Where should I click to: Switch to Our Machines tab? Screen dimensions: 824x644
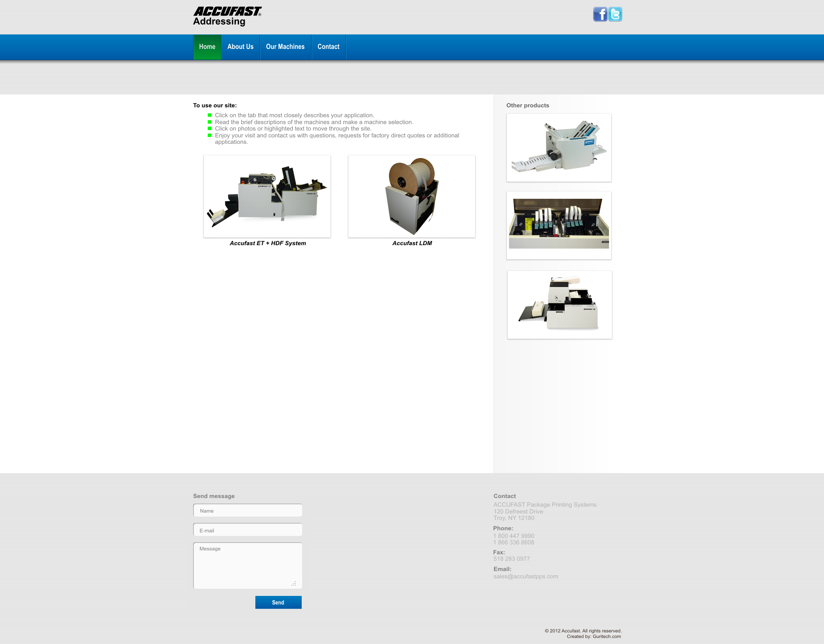285,47
